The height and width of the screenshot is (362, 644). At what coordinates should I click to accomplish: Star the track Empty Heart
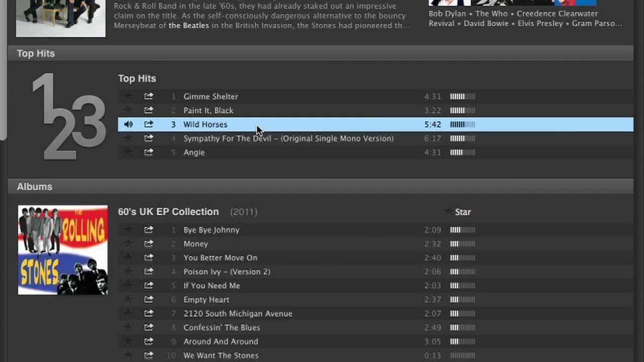coord(128,300)
